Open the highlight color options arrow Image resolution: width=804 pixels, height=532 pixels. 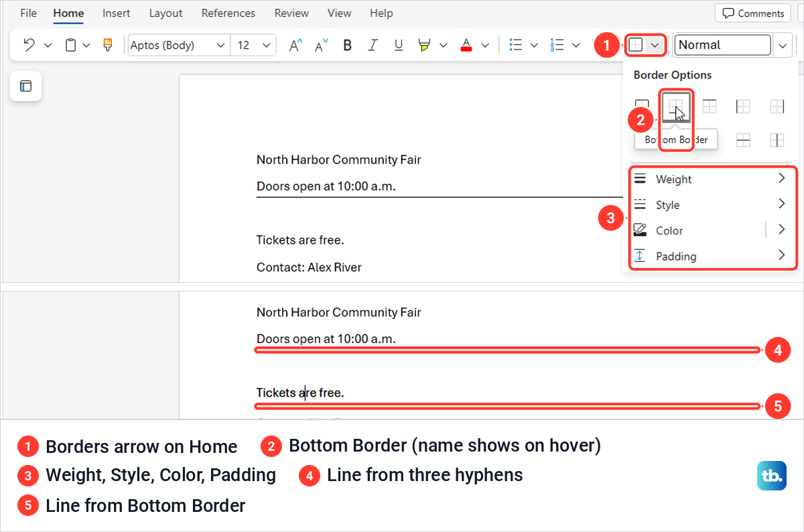point(443,46)
